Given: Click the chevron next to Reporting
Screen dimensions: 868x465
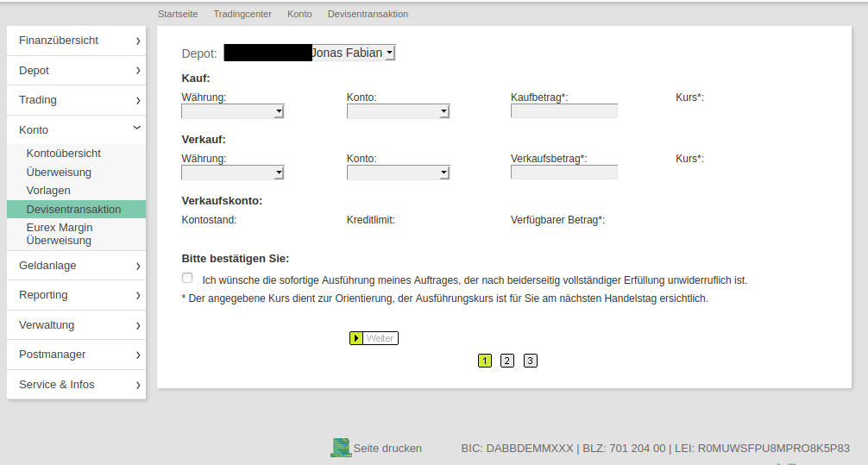Looking at the screenshot, I should [137, 295].
